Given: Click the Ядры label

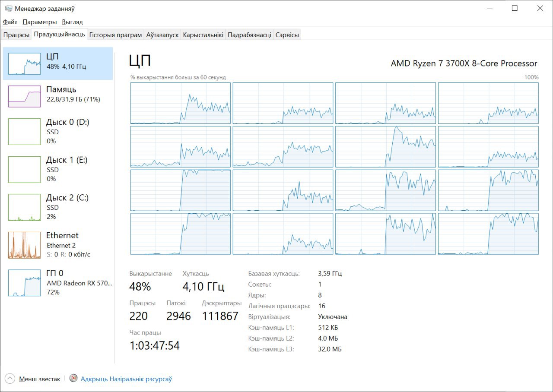Looking at the screenshot, I should [x=257, y=295].
